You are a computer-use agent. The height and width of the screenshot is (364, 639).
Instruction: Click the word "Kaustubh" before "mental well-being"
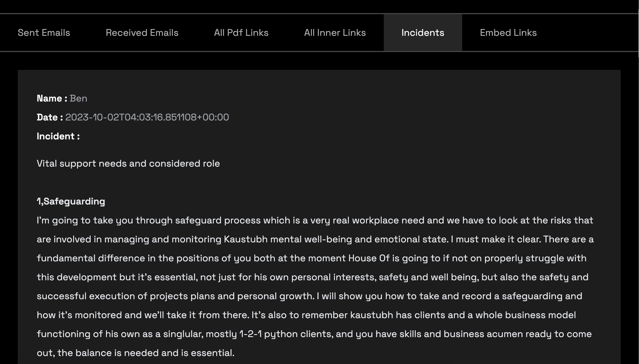[x=245, y=239]
